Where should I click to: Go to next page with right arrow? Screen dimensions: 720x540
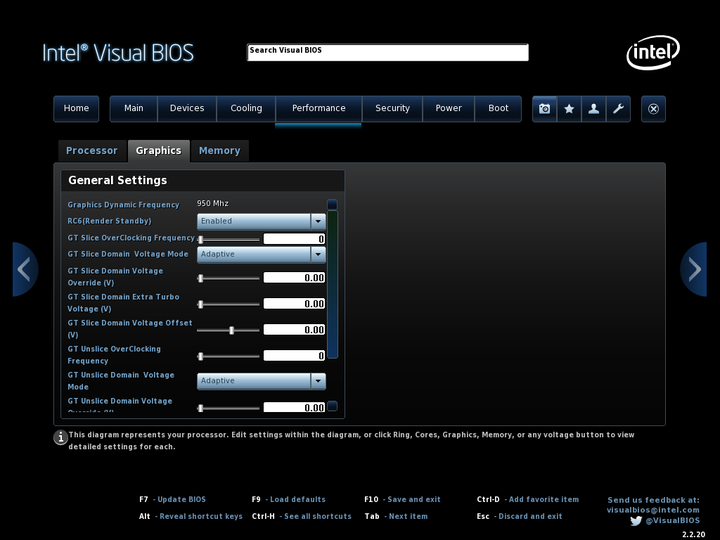694,269
